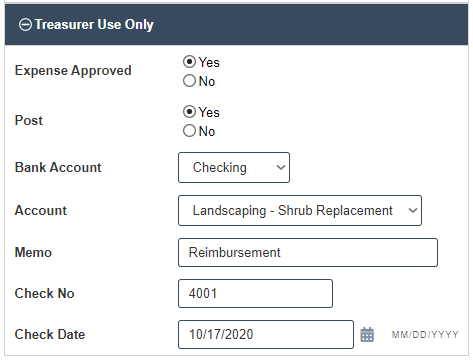This screenshot has width=473, height=361.
Task: Click the 10/17/2020 check date field
Action: (x=266, y=334)
